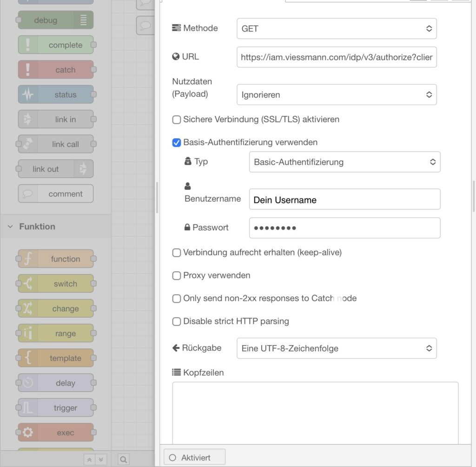476x467 pixels.
Task: Open the palette search magnifier
Action: (123, 459)
